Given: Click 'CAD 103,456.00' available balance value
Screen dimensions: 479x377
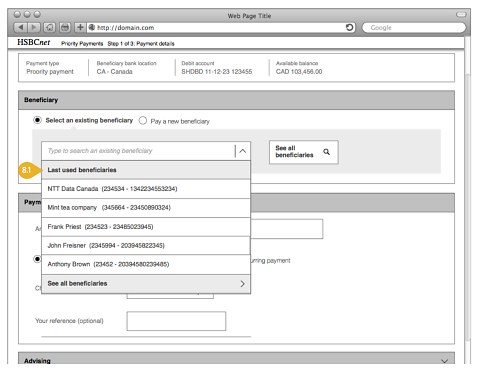Looking at the screenshot, I should coord(299,72).
